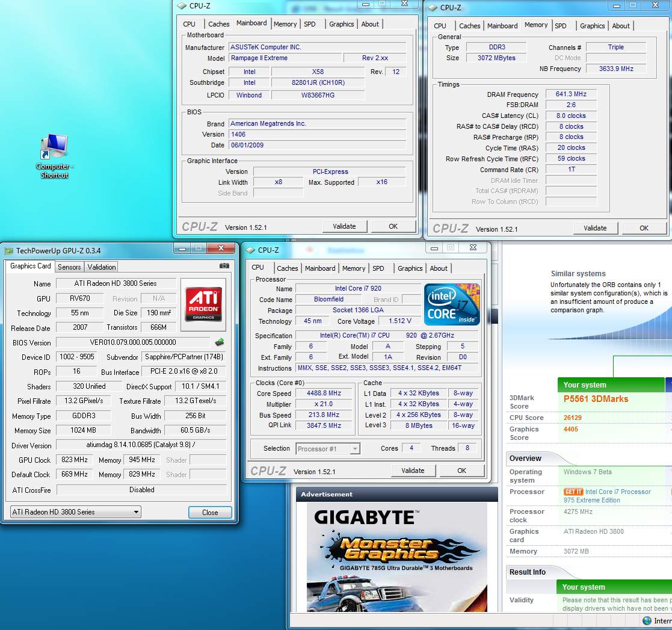Screen dimensions: 672x630
Task: Click the CPU-Z CPU window title icon
Action: [251, 250]
